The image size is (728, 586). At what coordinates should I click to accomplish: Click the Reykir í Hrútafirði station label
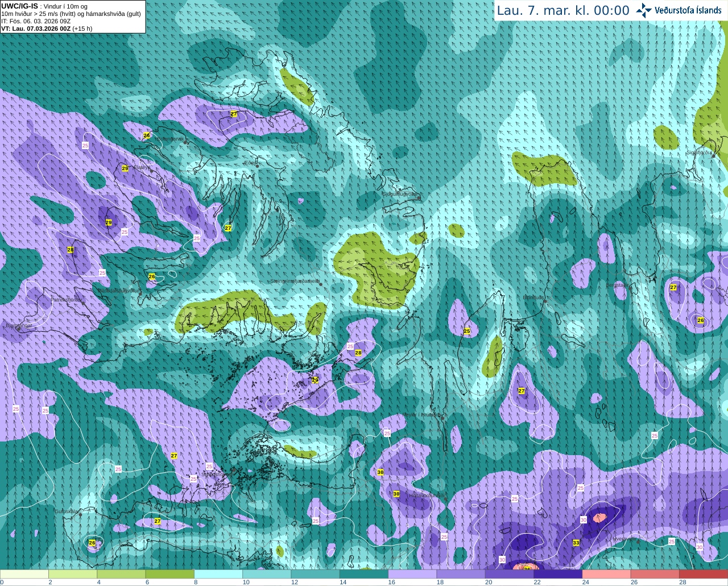(x=421, y=415)
